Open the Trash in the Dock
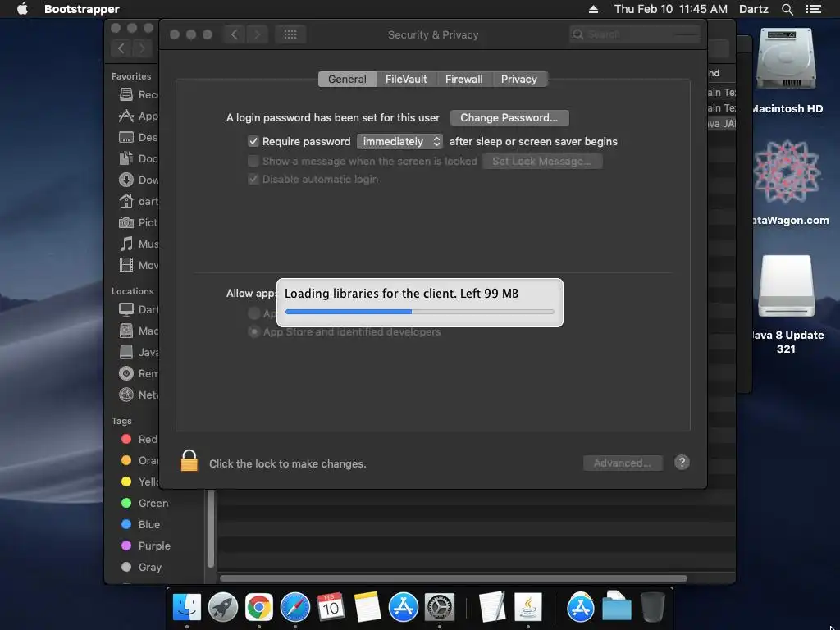 pos(652,608)
